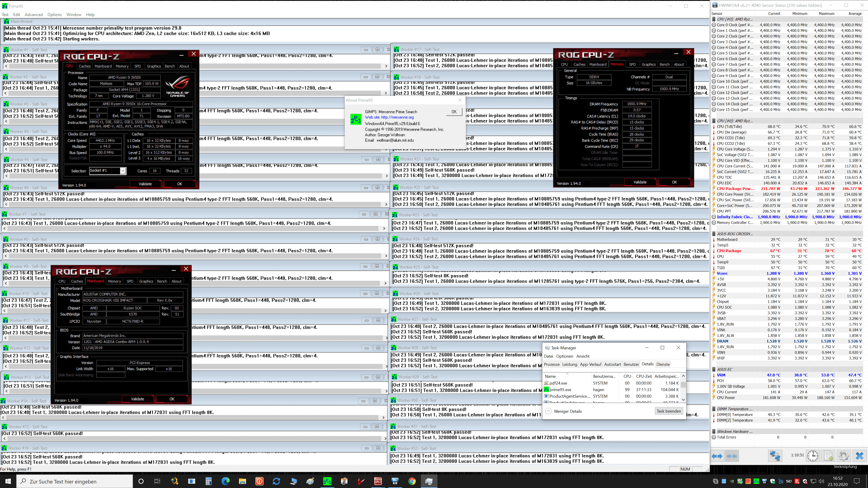The image size is (868, 488).
Task: Click HWiNFO shrink columns arrows icon
Action: click(731, 456)
